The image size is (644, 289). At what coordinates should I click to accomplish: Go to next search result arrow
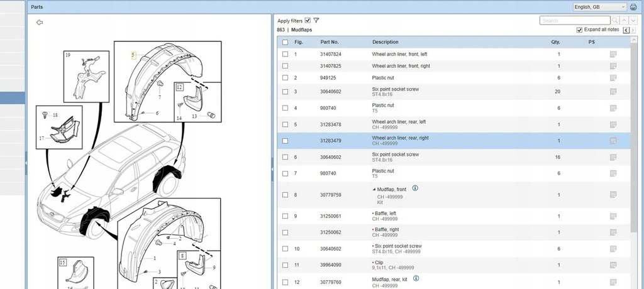(634, 21)
